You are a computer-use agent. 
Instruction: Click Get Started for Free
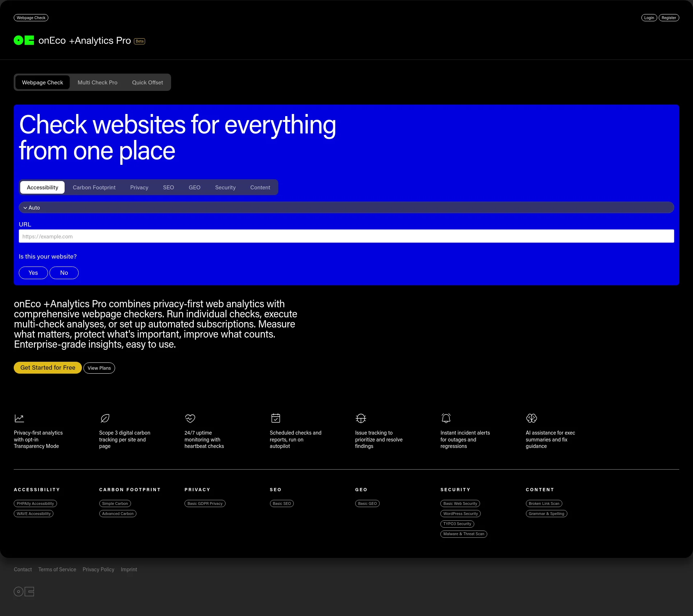[x=48, y=368]
